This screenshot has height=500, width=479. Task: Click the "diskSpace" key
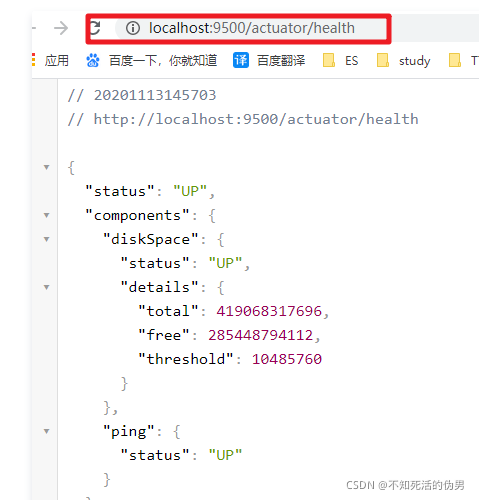151,239
